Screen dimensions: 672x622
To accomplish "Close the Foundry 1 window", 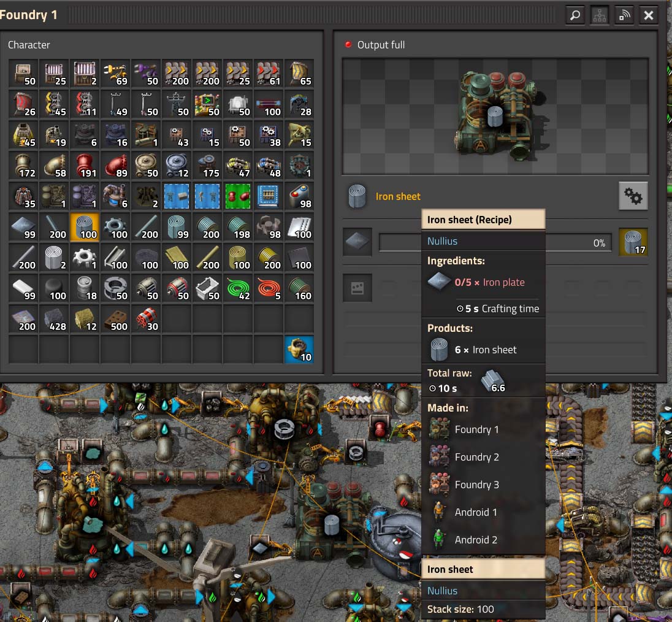I will coord(649,15).
